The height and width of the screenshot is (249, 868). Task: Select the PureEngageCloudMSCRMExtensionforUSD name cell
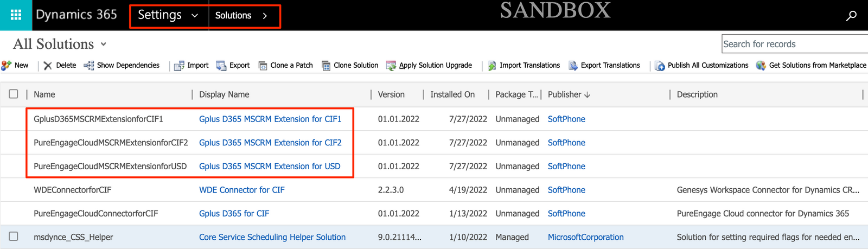(x=110, y=166)
